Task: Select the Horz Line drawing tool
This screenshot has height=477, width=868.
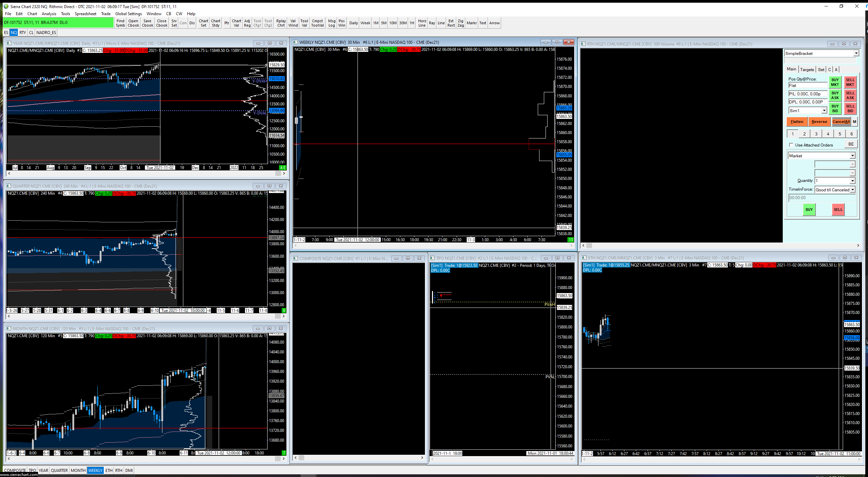Action: 422,23
